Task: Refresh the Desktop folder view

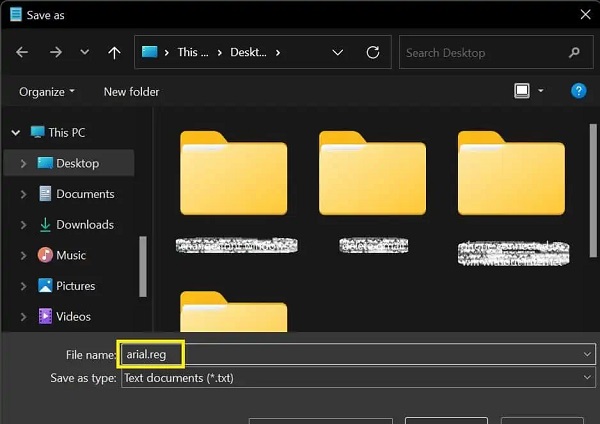Action: 373,52
